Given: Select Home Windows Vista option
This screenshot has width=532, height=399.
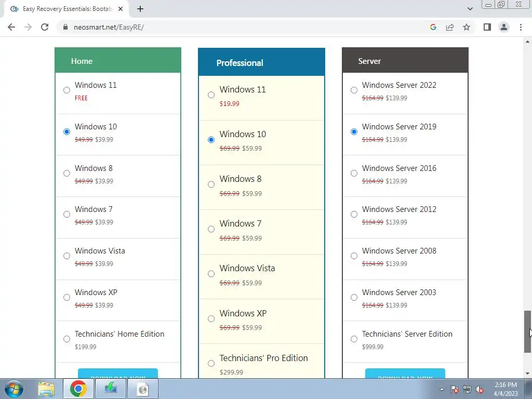Looking at the screenshot, I should click(x=66, y=256).
